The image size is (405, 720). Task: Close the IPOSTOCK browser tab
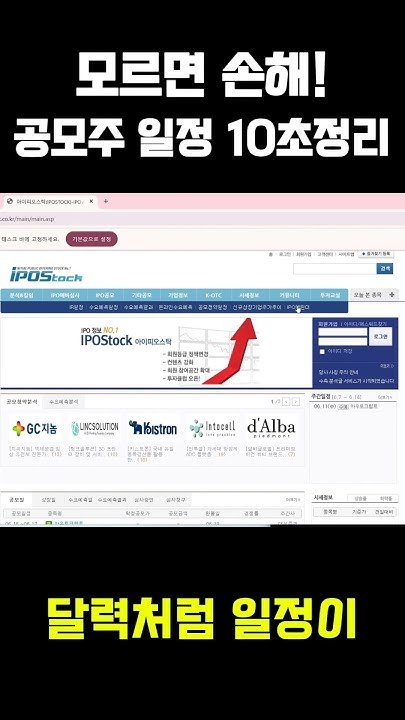pyautogui.click(x=91, y=201)
